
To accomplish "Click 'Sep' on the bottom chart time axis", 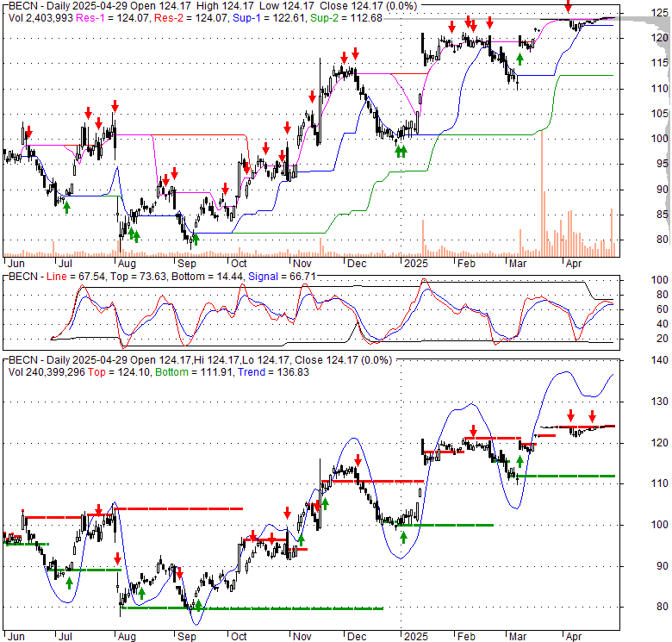I will [187, 637].
